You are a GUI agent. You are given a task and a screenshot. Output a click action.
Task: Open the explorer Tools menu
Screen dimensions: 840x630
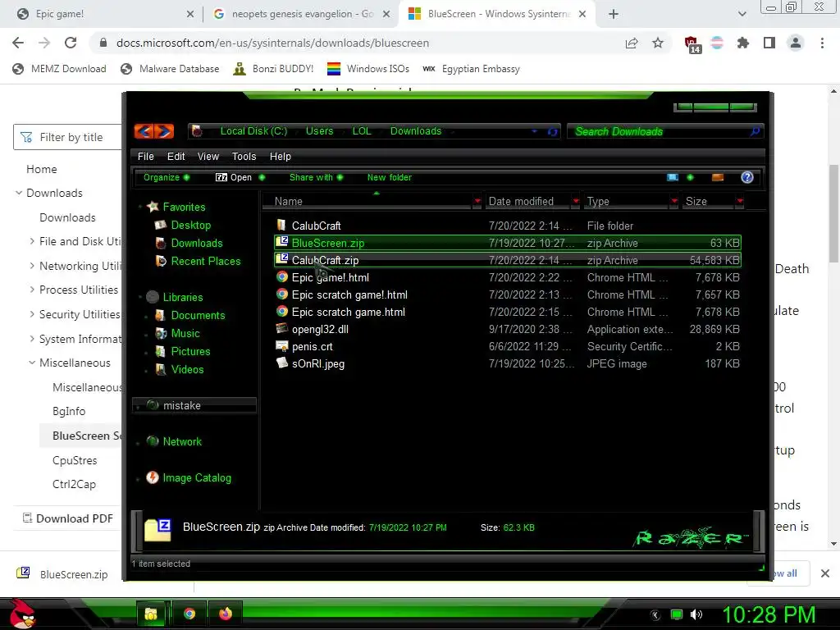coord(244,157)
